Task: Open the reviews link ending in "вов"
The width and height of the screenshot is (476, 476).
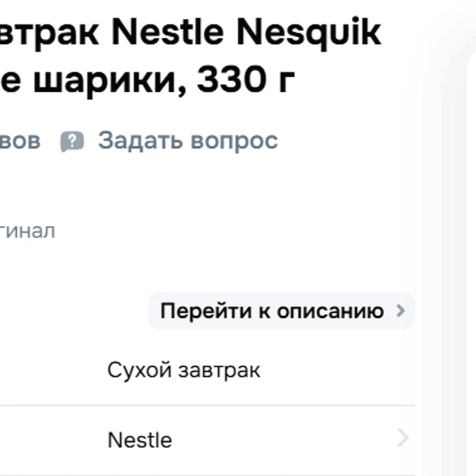Action: tap(20, 142)
